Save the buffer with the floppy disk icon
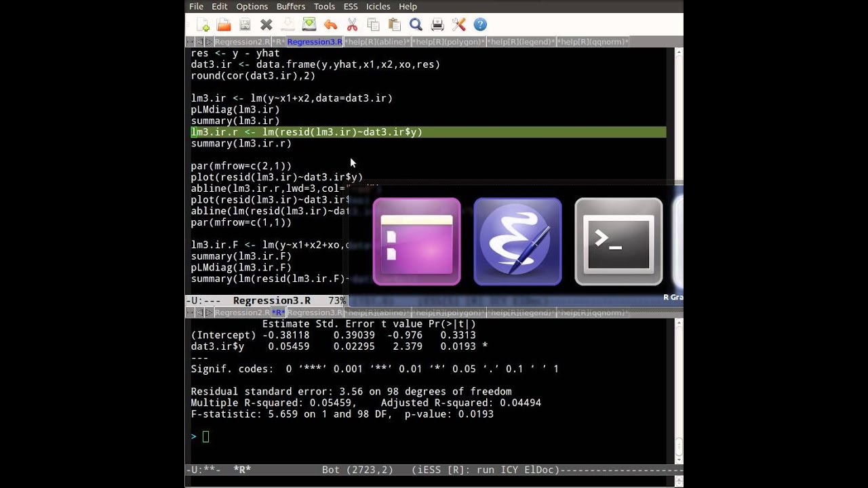This screenshot has width=868, height=488. pos(245,25)
